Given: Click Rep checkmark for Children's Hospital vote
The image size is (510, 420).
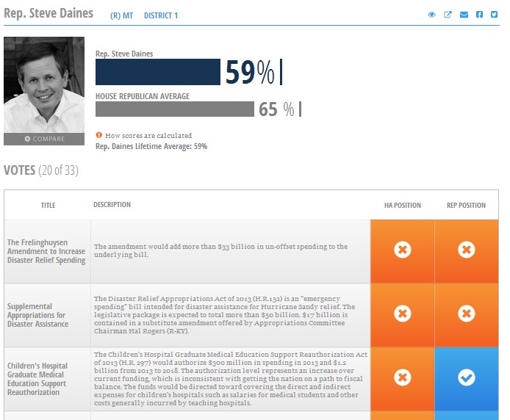Looking at the screenshot, I should click(466, 377).
